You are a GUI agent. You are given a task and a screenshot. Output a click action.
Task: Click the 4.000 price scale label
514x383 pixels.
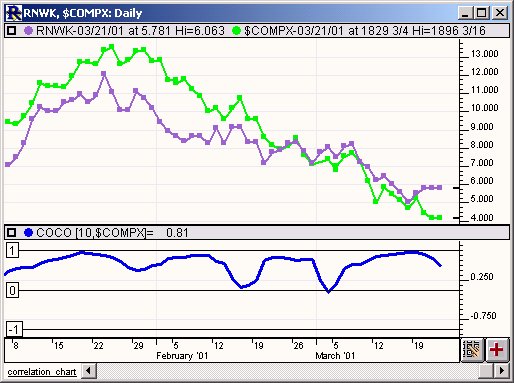pos(482,218)
